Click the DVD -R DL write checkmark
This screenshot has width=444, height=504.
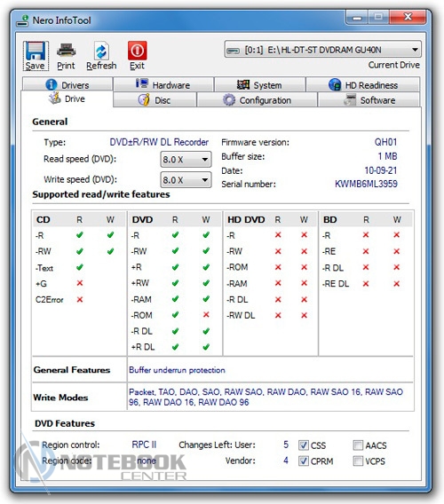pos(206,331)
